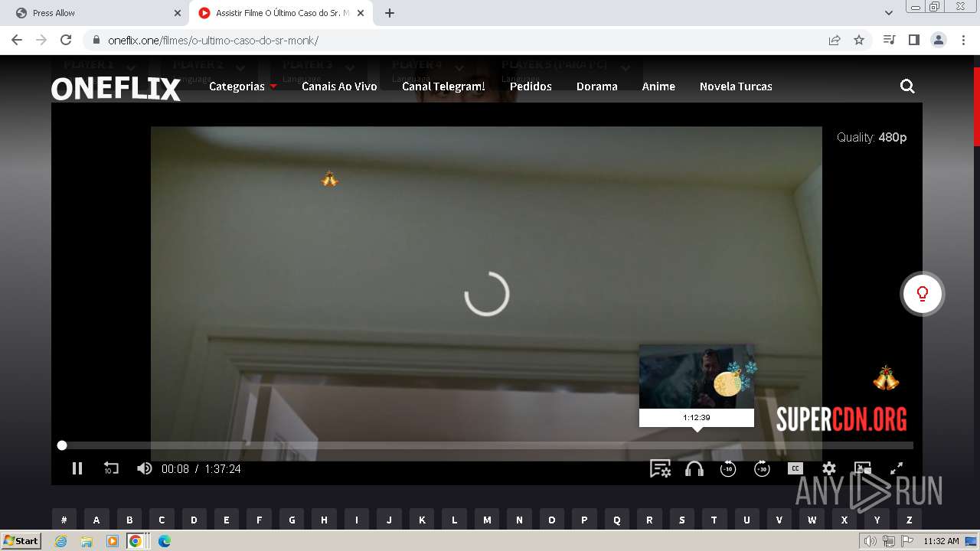Image resolution: width=980 pixels, height=551 pixels.
Task: Toggle lights off bulb button
Action: click(923, 294)
